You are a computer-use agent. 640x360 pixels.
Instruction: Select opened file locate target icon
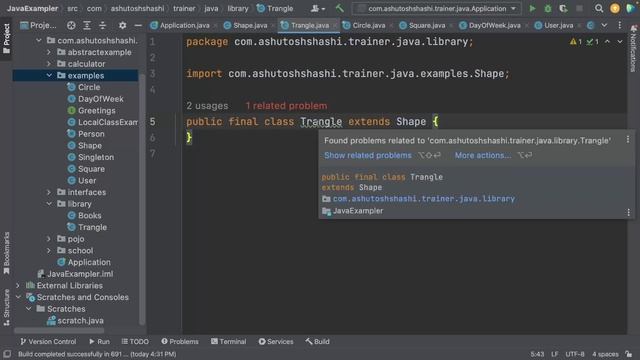pos(71,25)
